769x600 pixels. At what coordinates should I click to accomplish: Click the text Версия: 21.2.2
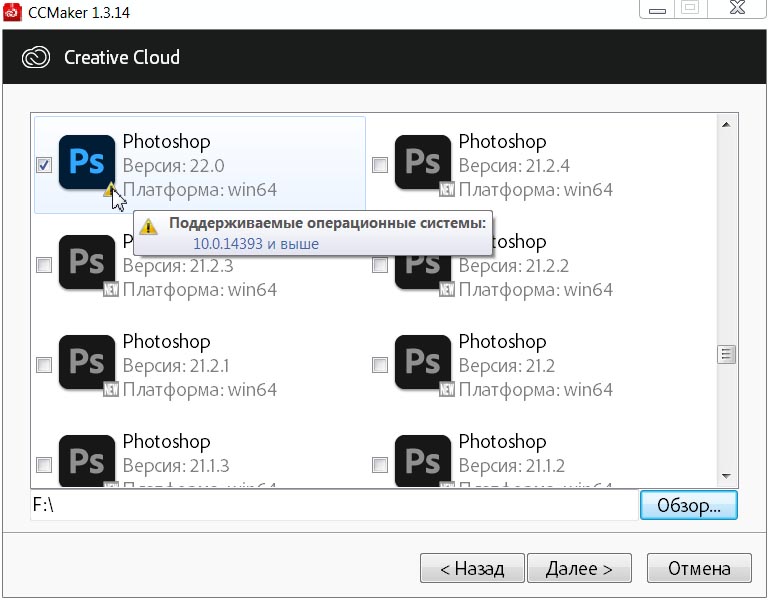pos(514,266)
